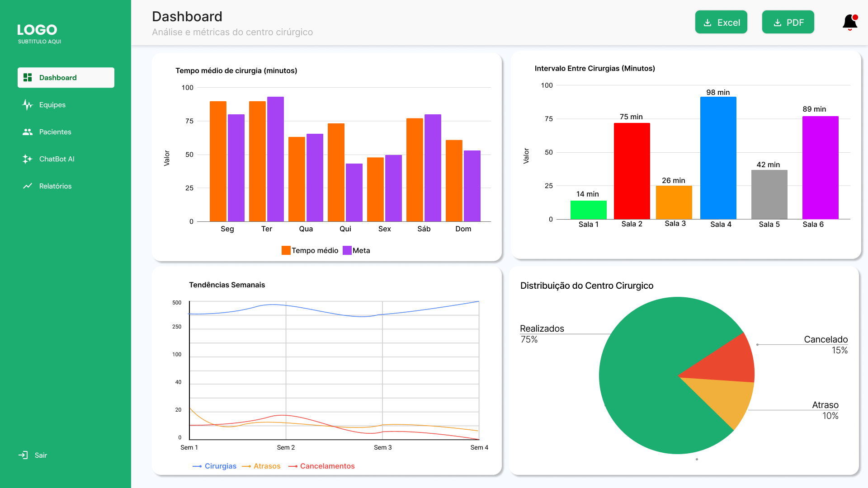Screen dimensions: 868x488
Task: Click the notification bell icon
Action: click(x=850, y=22)
